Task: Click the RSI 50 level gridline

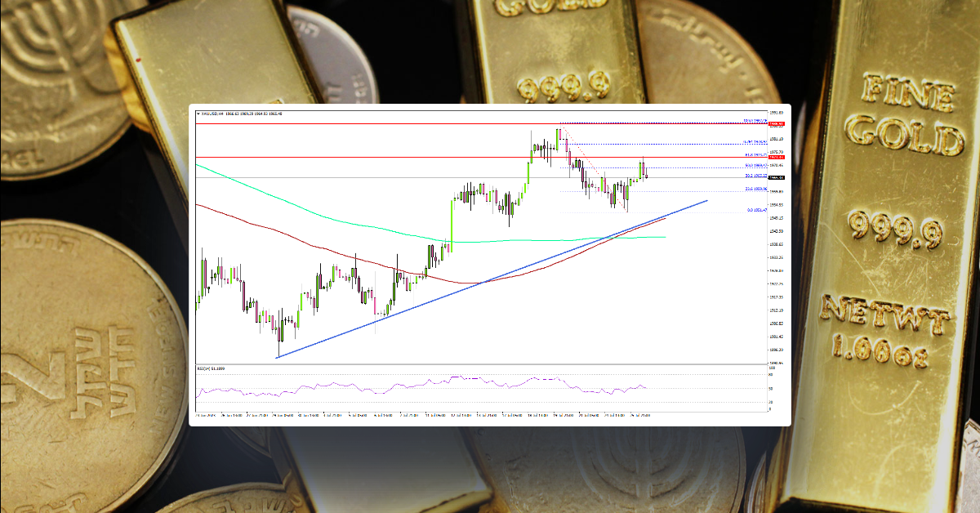Action: point(490,390)
